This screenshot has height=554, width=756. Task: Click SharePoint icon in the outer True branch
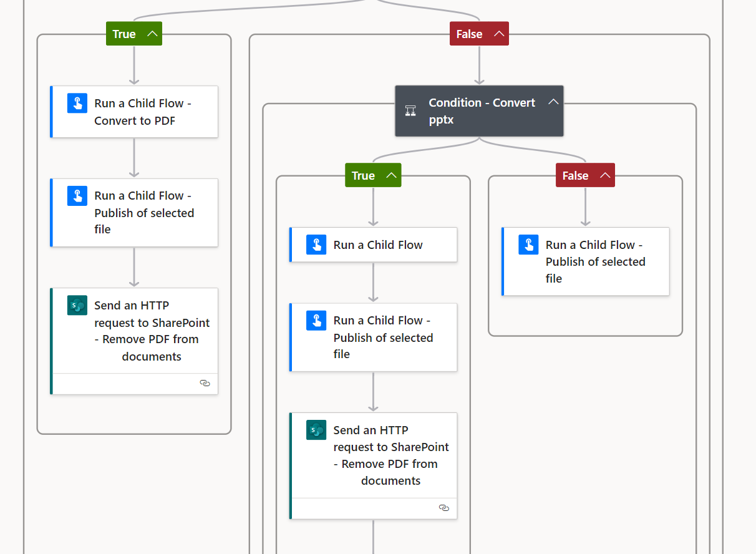pyautogui.click(x=77, y=306)
